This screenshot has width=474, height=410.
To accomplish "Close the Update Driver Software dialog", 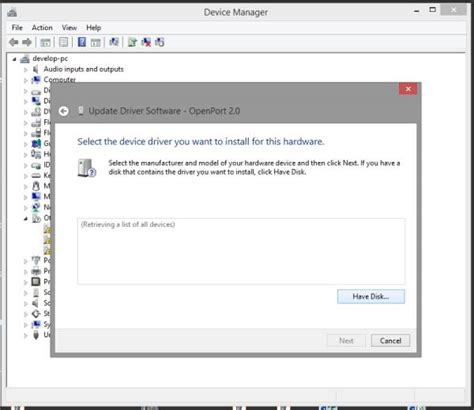I will click(x=408, y=89).
